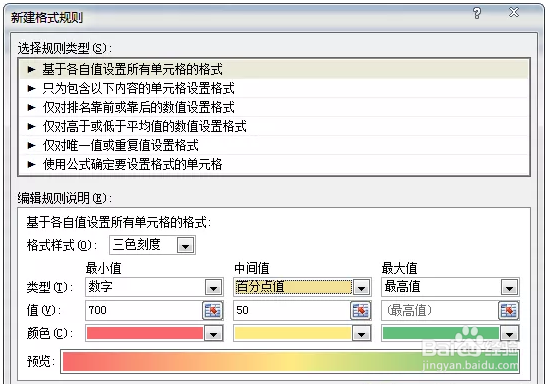550x384 pixels.
Task: Pick 使用公式确定要设置格式的单元格 rule type
Action: (x=274, y=164)
